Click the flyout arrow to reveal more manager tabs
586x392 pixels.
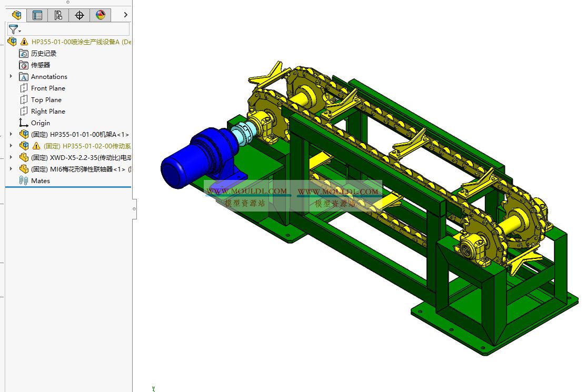124,15
